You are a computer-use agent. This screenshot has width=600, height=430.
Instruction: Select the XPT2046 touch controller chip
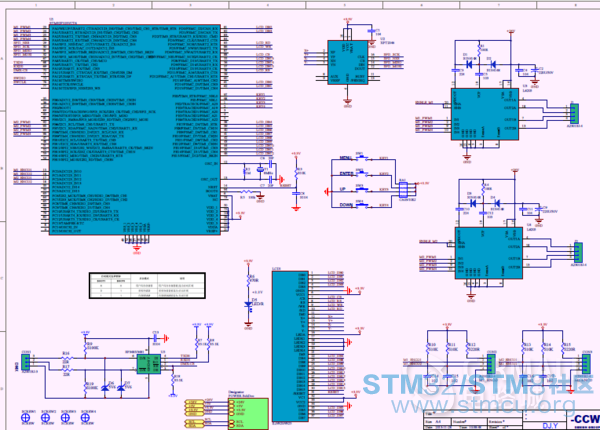point(347,62)
